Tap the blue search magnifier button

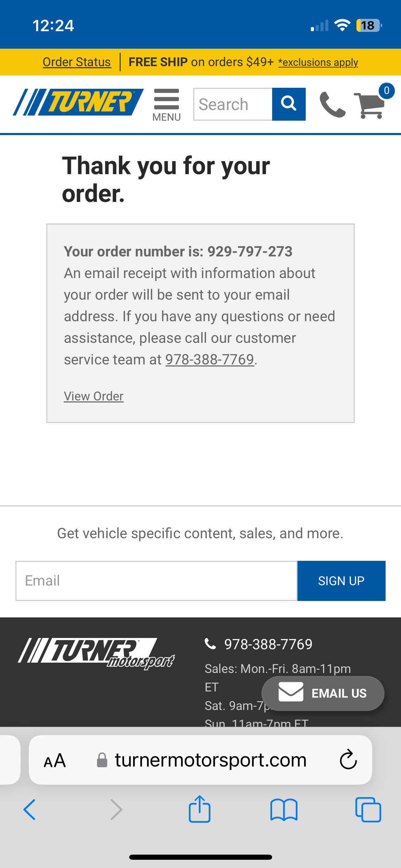289,104
